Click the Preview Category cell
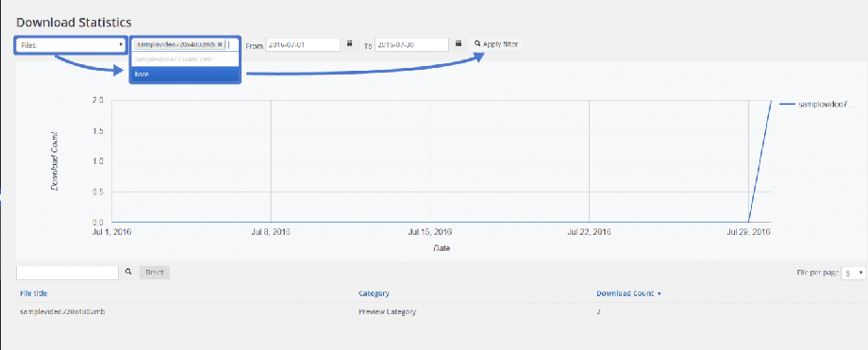This screenshot has width=868, height=350. click(387, 311)
